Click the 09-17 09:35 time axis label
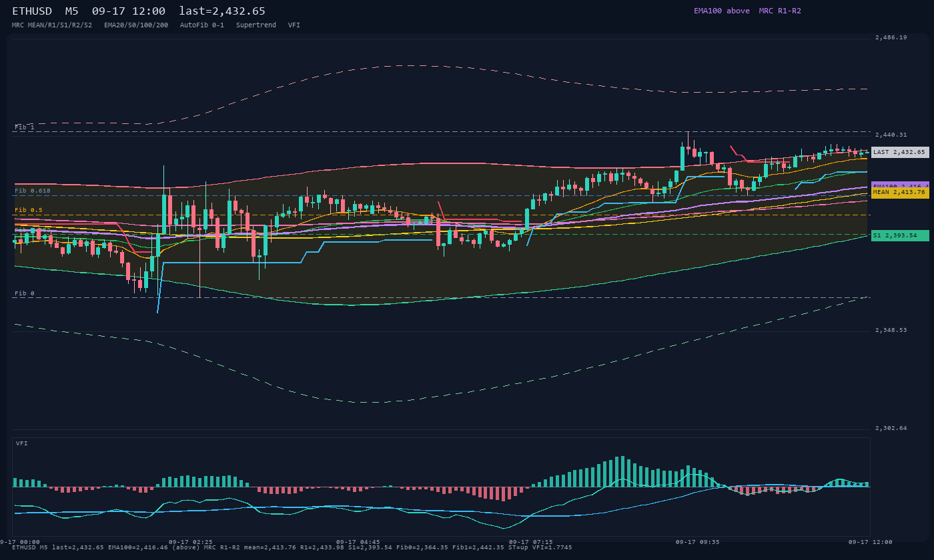Viewport: 934px width, 560px height. point(698,542)
